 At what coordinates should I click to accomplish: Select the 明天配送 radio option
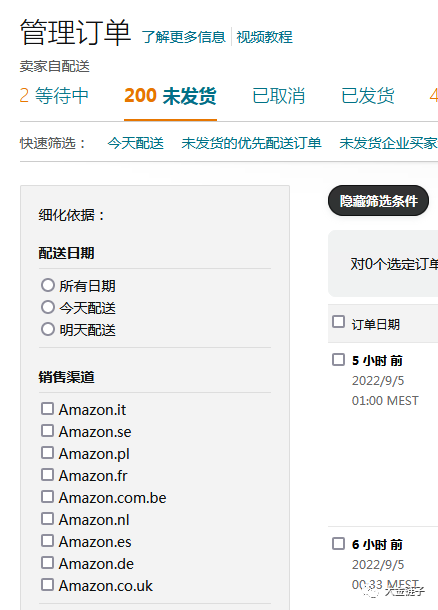48,330
